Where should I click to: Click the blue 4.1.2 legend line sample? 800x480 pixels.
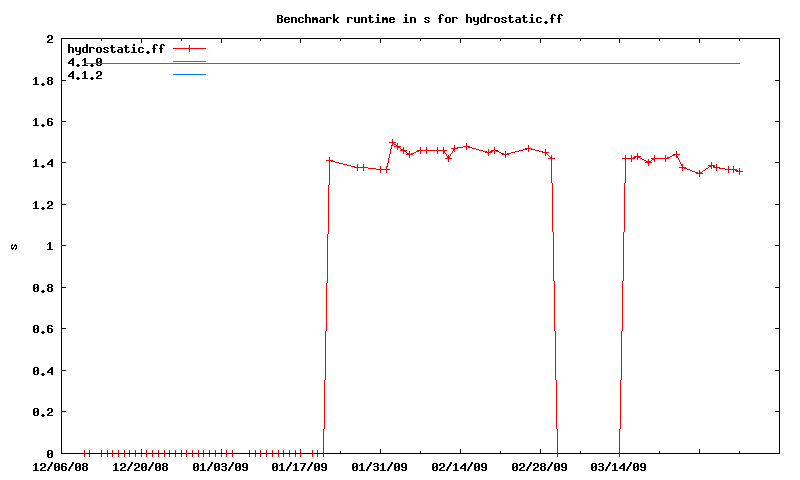coord(189,75)
